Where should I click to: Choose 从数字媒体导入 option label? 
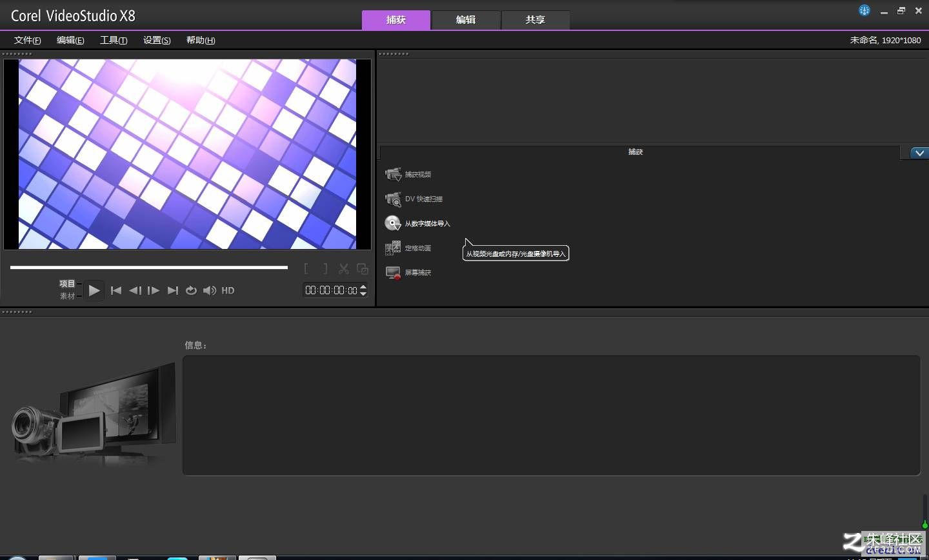click(428, 223)
